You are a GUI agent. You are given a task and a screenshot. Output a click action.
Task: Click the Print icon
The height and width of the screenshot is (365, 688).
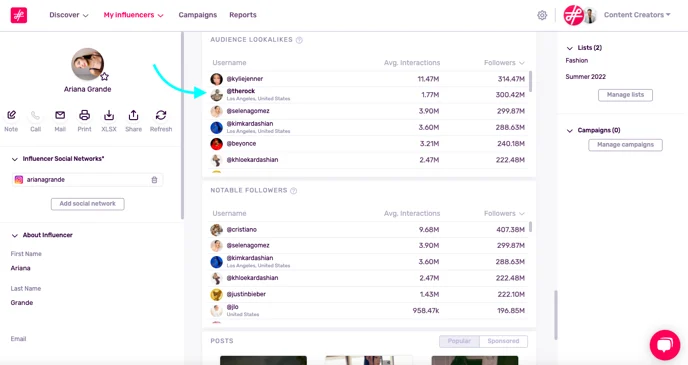pos(84,115)
